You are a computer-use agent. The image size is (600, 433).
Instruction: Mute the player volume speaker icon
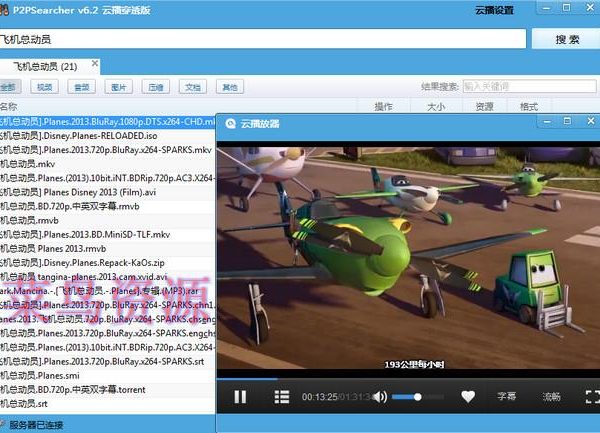tap(380, 397)
